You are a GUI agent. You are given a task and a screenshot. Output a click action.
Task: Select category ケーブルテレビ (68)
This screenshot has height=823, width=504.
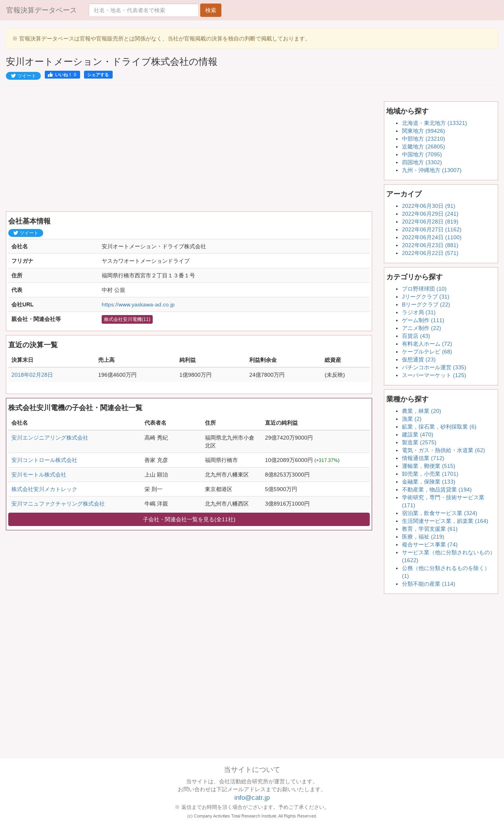click(427, 352)
